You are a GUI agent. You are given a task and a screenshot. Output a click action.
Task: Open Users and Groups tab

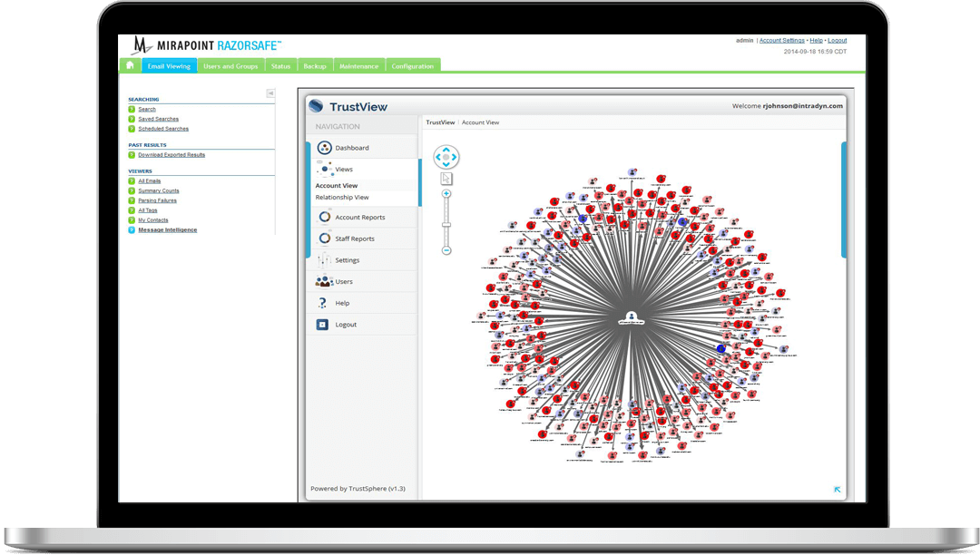230,65
